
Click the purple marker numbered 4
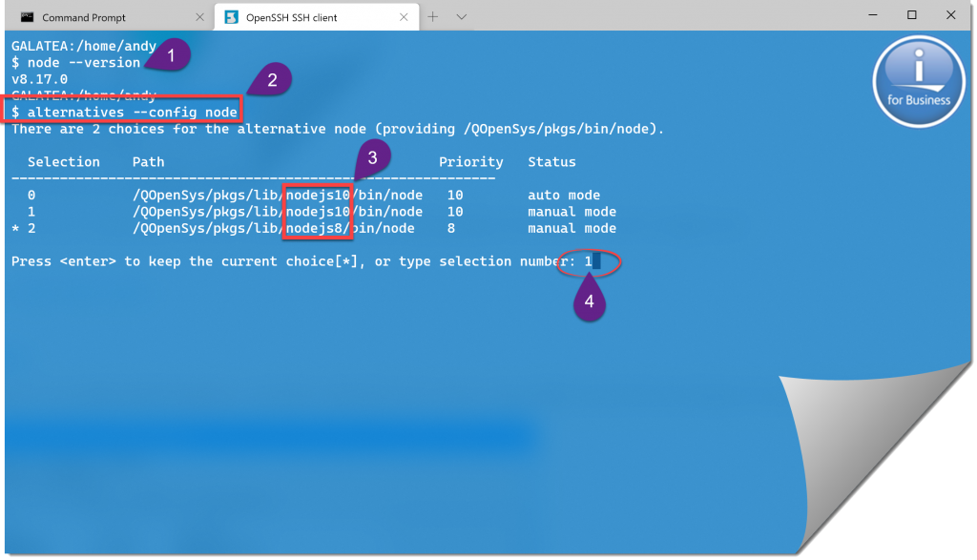pyautogui.click(x=590, y=302)
